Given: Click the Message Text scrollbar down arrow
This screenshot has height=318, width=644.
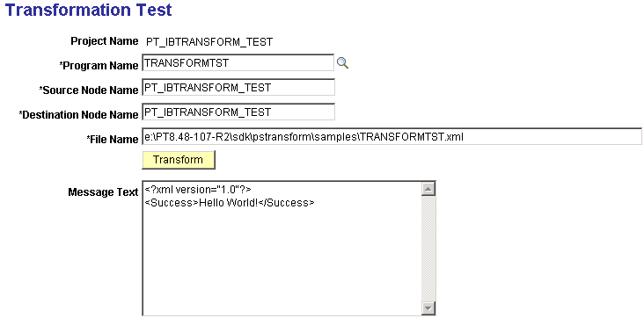Looking at the screenshot, I should pos(428,307).
